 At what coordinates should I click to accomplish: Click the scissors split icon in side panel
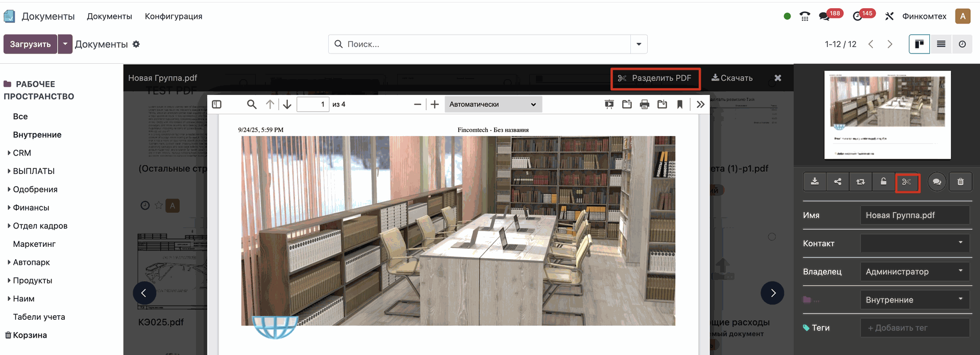point(906,182)
